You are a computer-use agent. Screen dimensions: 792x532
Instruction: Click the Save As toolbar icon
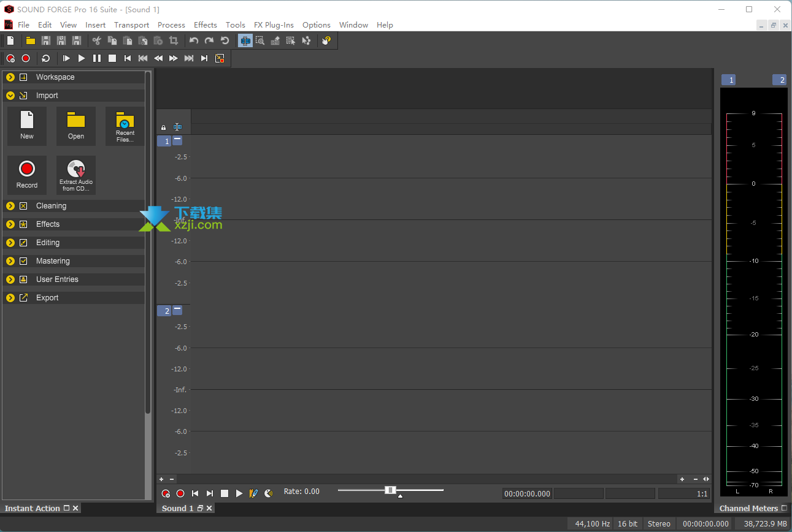point(61,40)
